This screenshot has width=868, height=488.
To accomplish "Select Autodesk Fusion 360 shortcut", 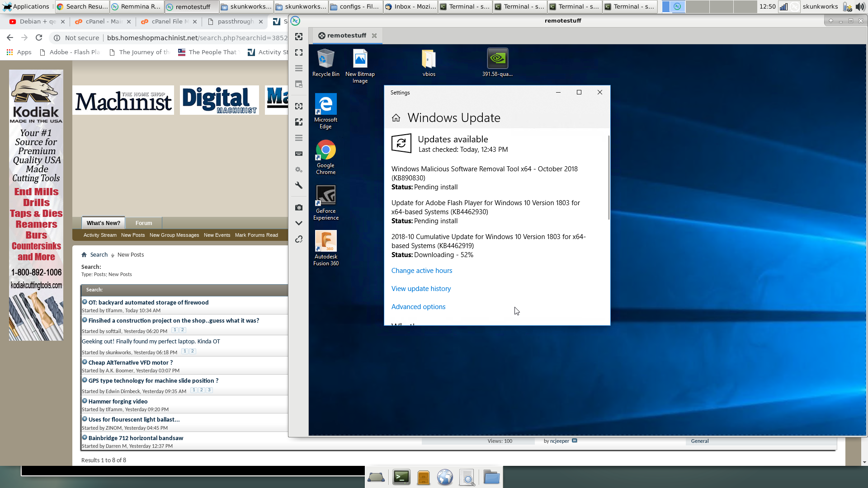I will point(325,249).
